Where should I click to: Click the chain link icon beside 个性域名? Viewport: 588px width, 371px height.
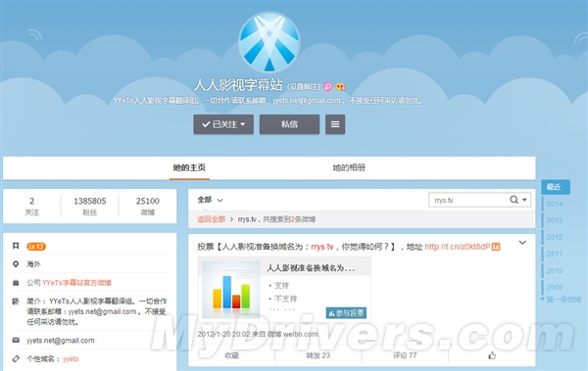tap(16, 359)
